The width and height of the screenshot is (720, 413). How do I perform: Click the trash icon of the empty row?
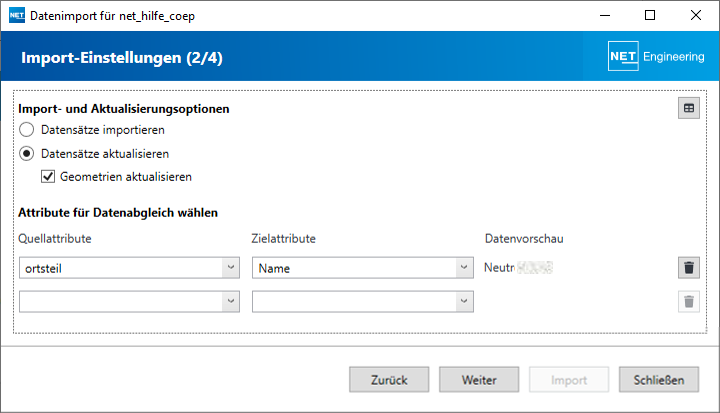(x=689, y=302)
